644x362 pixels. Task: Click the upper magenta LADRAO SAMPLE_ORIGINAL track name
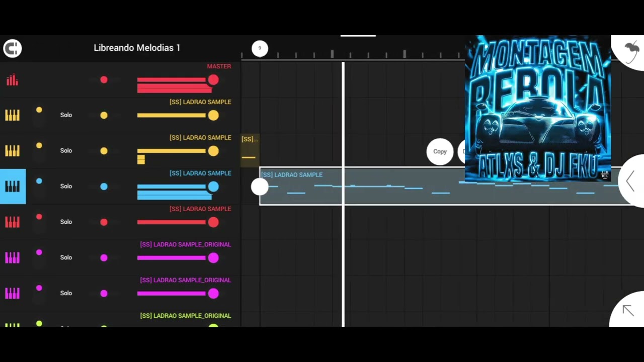point(186,244)
